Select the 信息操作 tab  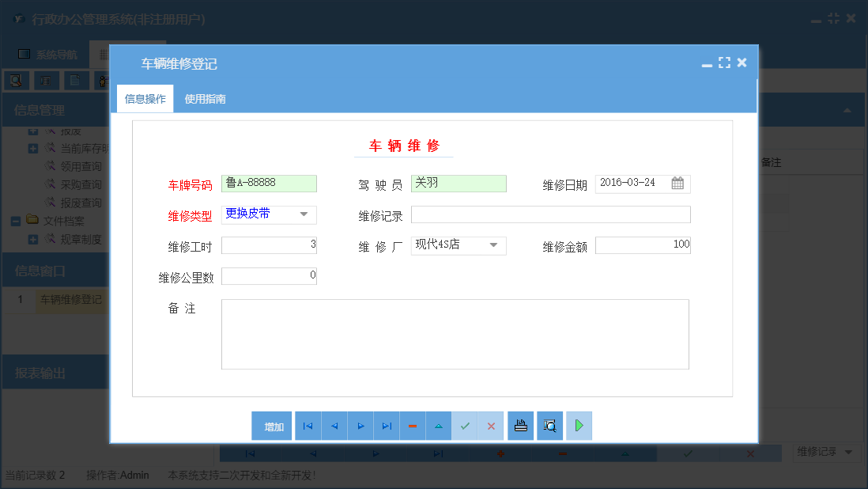coord(145,99)
